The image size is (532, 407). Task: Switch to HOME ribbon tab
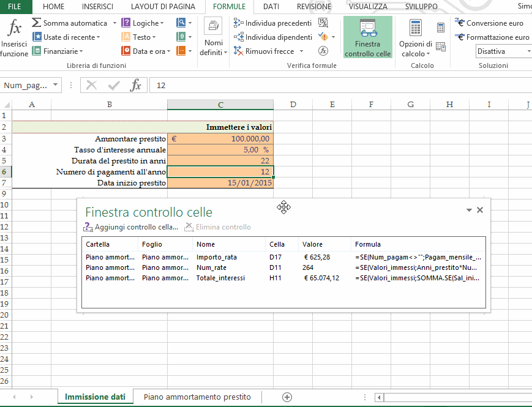tap(54, 7)
